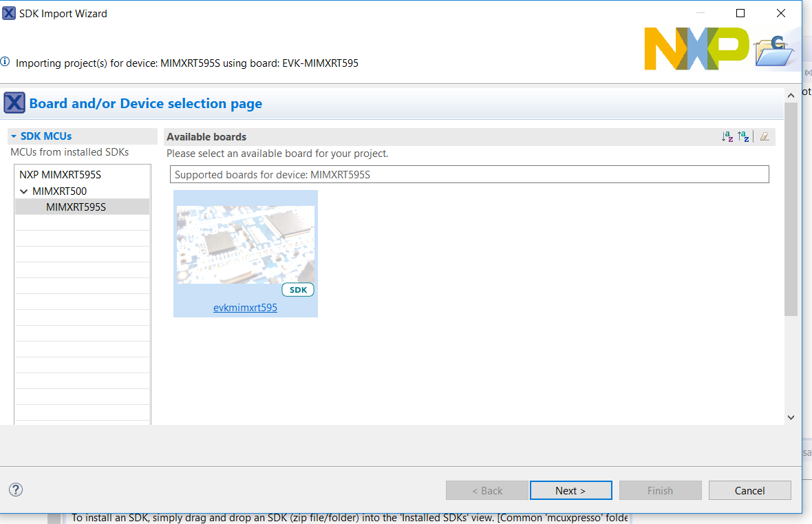Click the NXP logo in header
The height and width of the screenshot is (524, 812).
tap(696, 49)
